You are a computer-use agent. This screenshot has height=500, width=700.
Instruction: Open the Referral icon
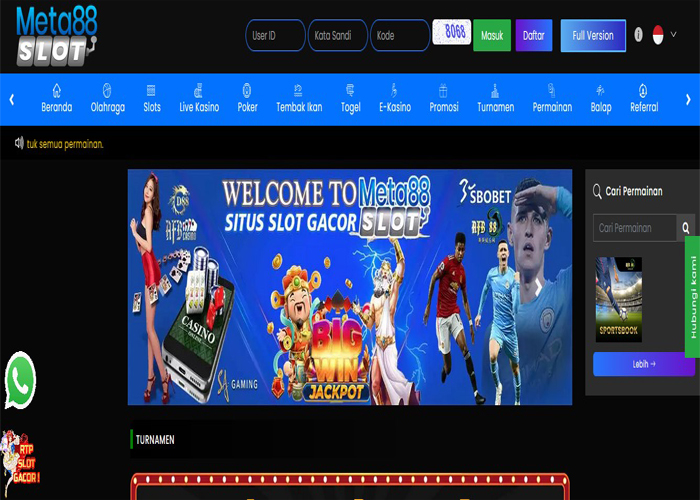point(643,90)
